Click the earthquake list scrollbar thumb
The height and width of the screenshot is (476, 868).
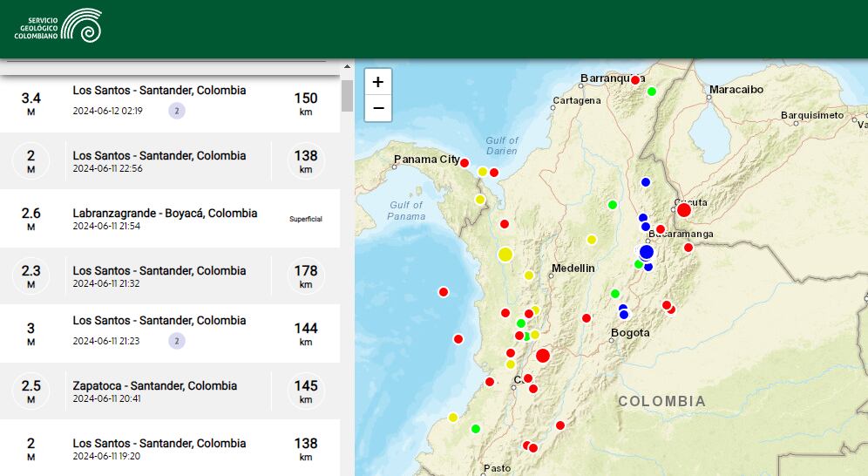(x=347, y=96)
